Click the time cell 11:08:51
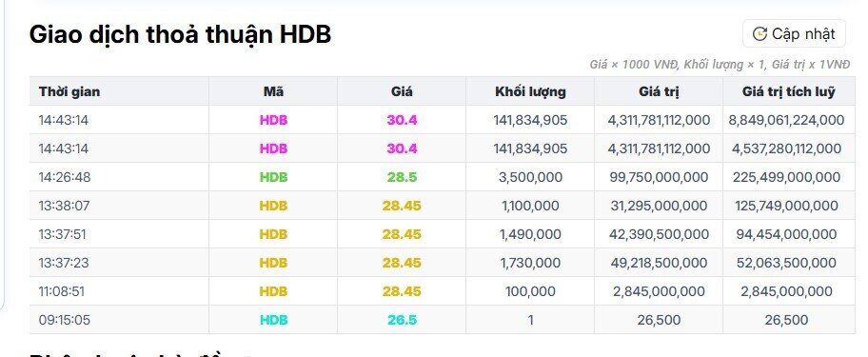The image size is (868, 357). click(62, 291)
